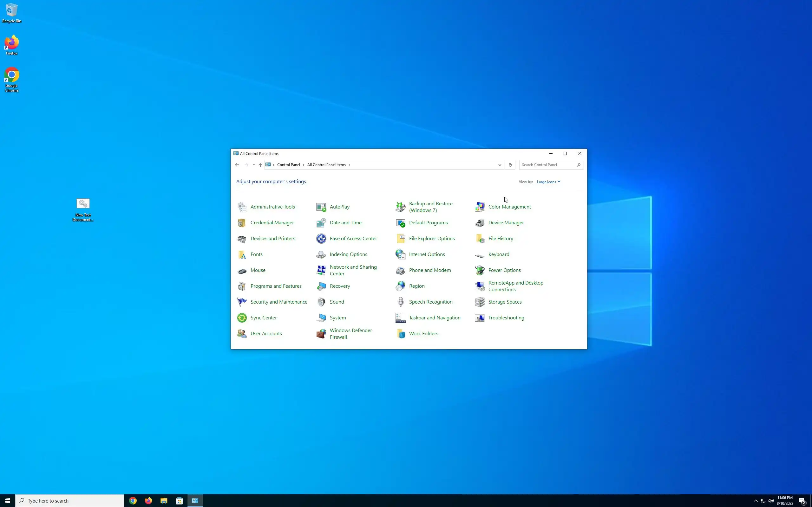The height and width of the screenshot is (507, 812).
Task: Open the address bar history dropdown arrow
Action: click(500, 165)
